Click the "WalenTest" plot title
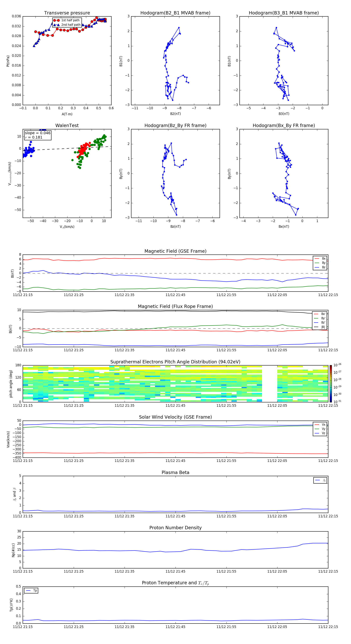The height and width of the screenshot is (644, 351). [67, 125]
